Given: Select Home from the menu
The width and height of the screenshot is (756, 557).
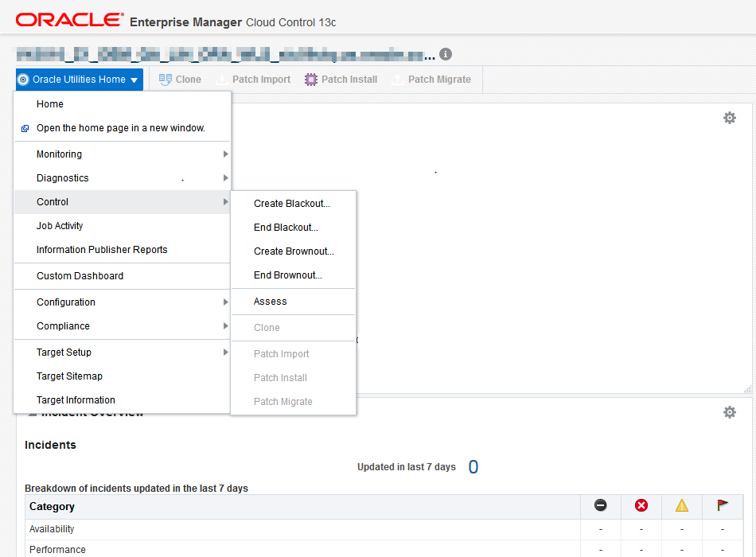Looking at the screenshot, I should click(x=122, y=104).
